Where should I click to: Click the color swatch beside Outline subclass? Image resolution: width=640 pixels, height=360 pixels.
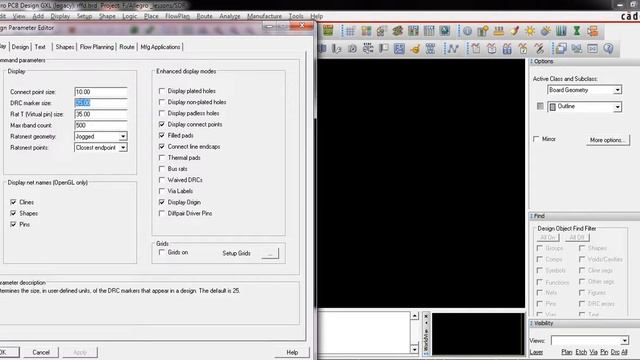point(540,106)
